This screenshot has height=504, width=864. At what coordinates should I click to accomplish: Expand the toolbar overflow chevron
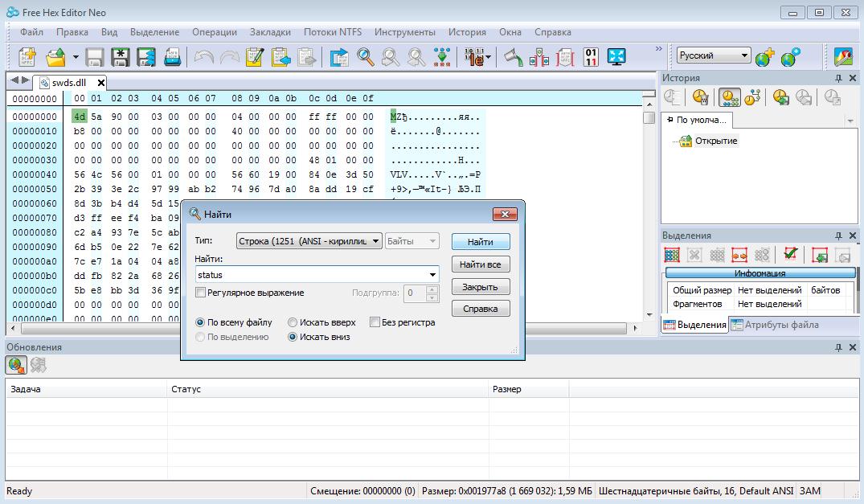tap(658, 49)
